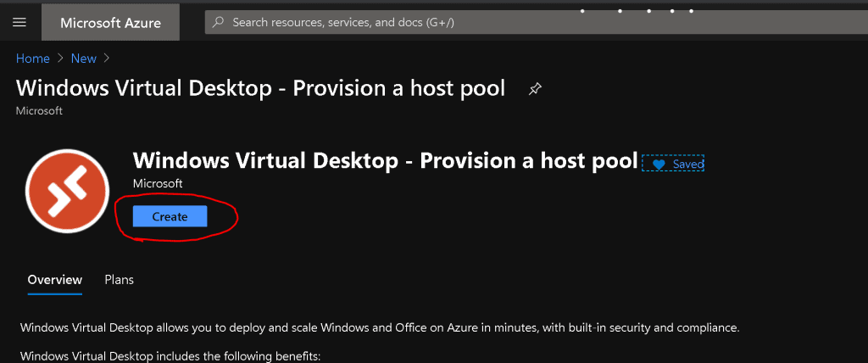Go to the New breadcrumb
The height and width of the screenshot is (363, 868).
[84, 59]
